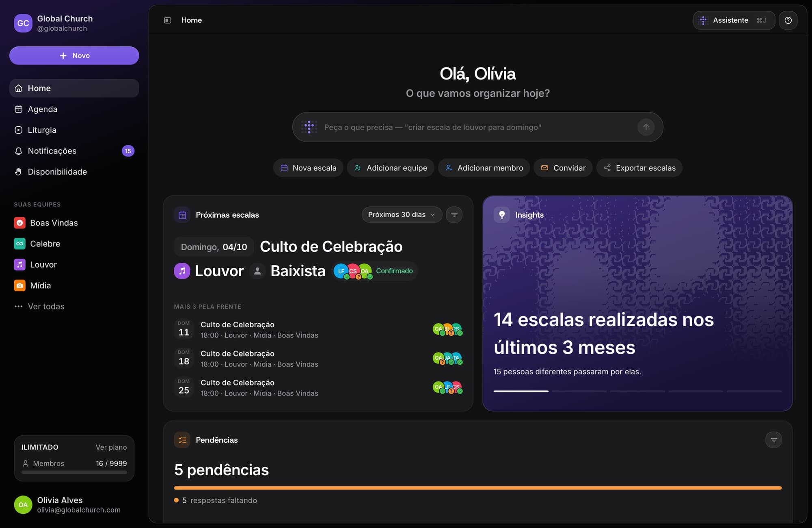
Task: Click the Novo button
Action: click(x=74, y=56)
